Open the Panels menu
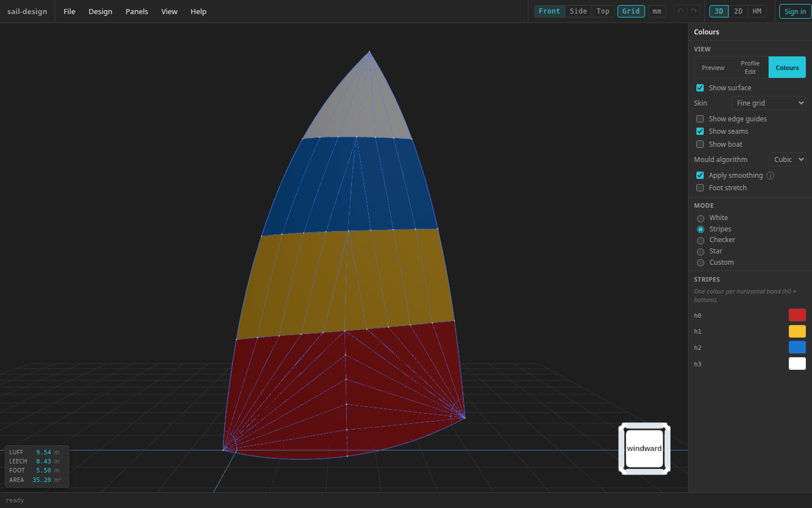Viewport: 812px width, 508px height. point(137,11)
